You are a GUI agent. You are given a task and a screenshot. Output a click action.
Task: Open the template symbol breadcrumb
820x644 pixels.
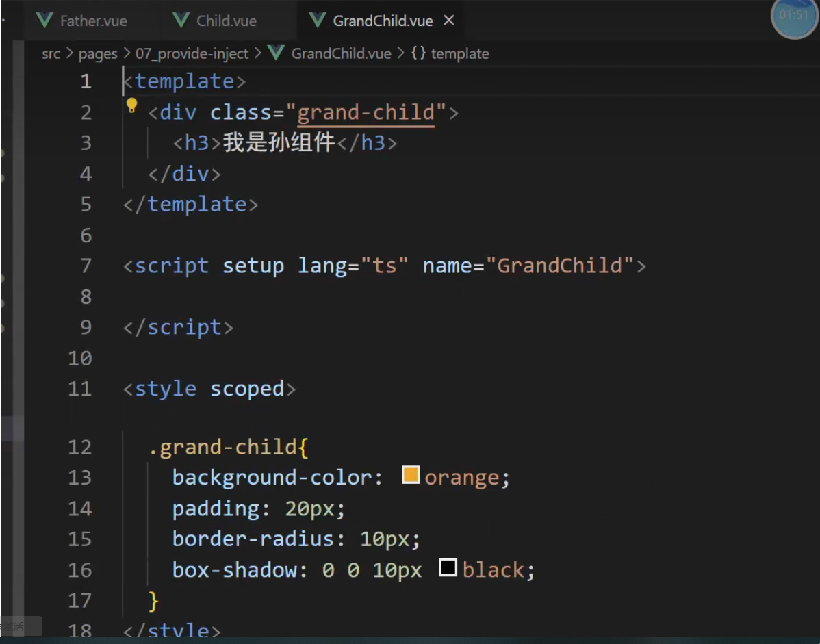tap(460, 54)
